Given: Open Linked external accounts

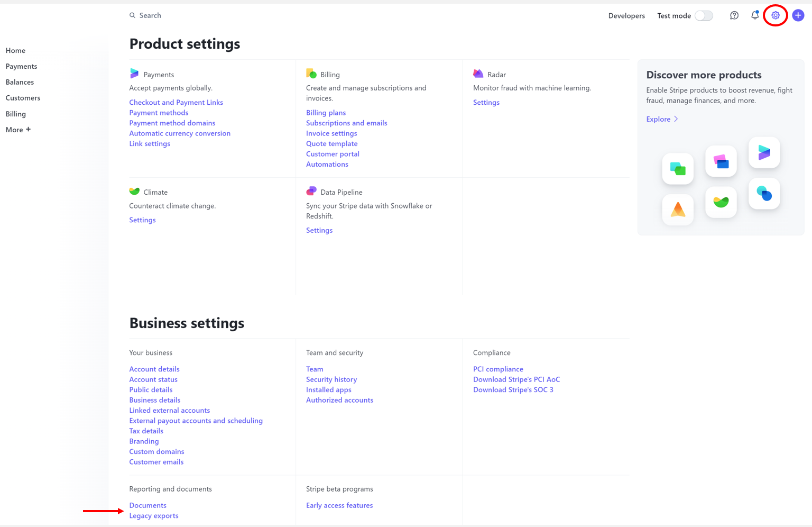Looking at the screenshot, I should pos(170,410).
